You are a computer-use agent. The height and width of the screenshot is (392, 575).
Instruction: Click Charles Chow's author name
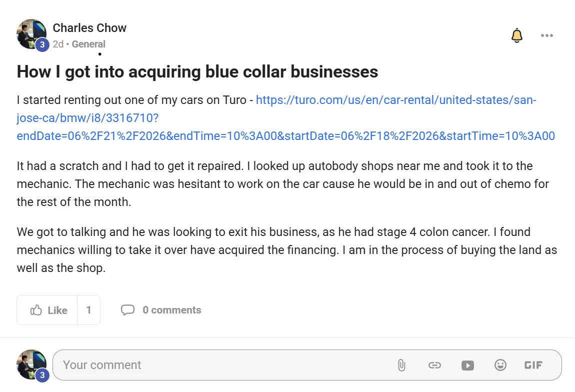pyautogui.click(x=89, y=28)
